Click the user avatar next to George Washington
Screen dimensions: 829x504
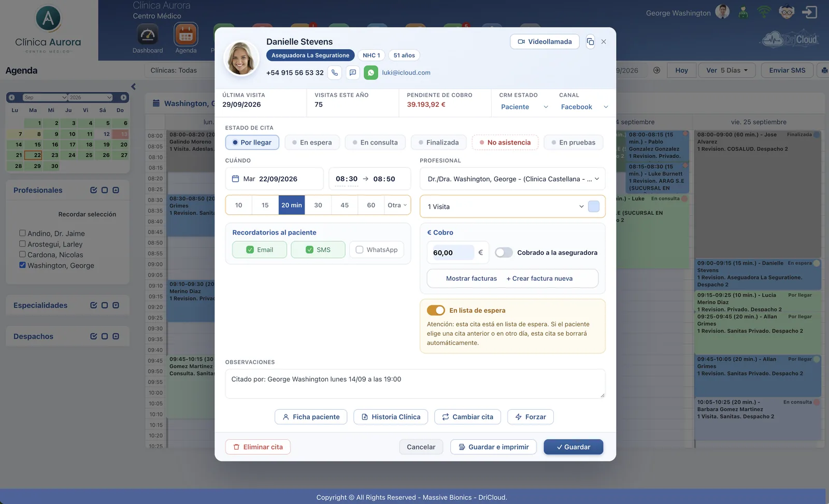[722, 12]
